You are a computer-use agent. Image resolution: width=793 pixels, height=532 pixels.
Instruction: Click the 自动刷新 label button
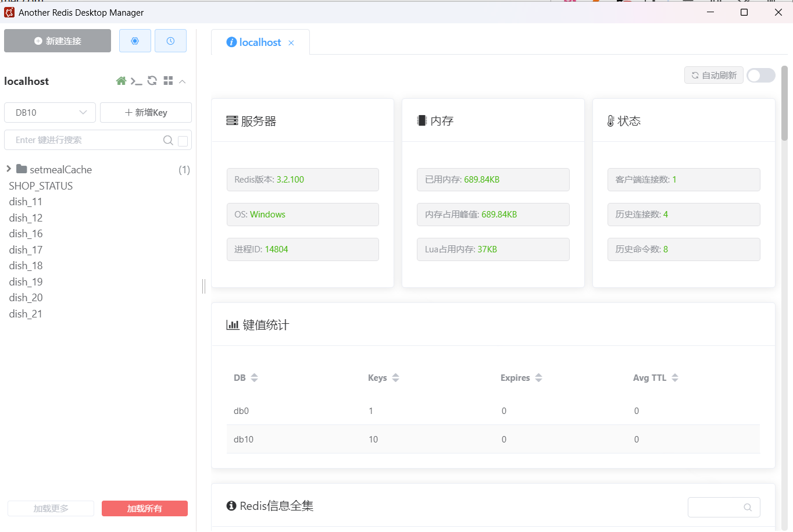tap(714, 75)
